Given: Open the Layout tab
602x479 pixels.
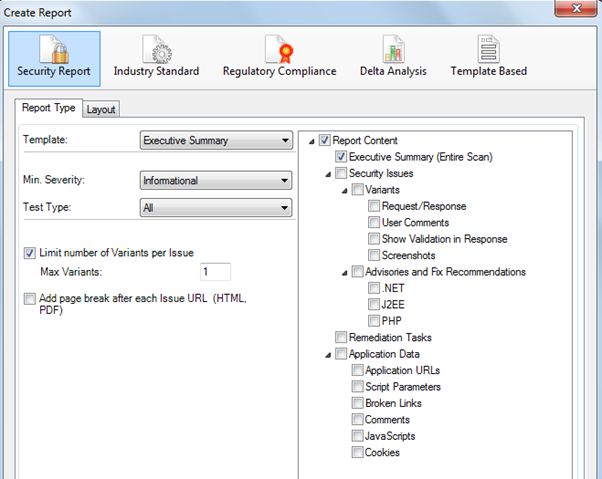Looking at the screenshot, I should click(100, 109).
